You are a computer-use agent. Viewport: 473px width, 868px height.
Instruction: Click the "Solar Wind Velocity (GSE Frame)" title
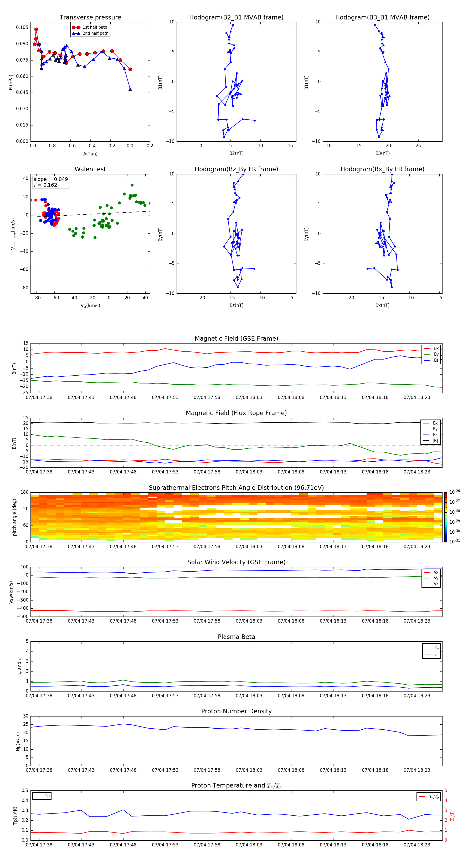click(x=236, y=562)
